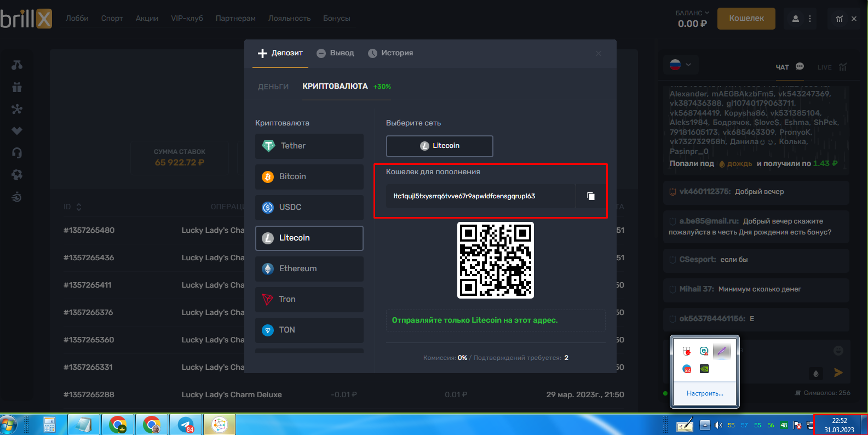Image resolution: width=868 pixels, height=435 pixels.
Task: Click NVIDIA icon in tray popup
Action: click(x=704, y=369)
